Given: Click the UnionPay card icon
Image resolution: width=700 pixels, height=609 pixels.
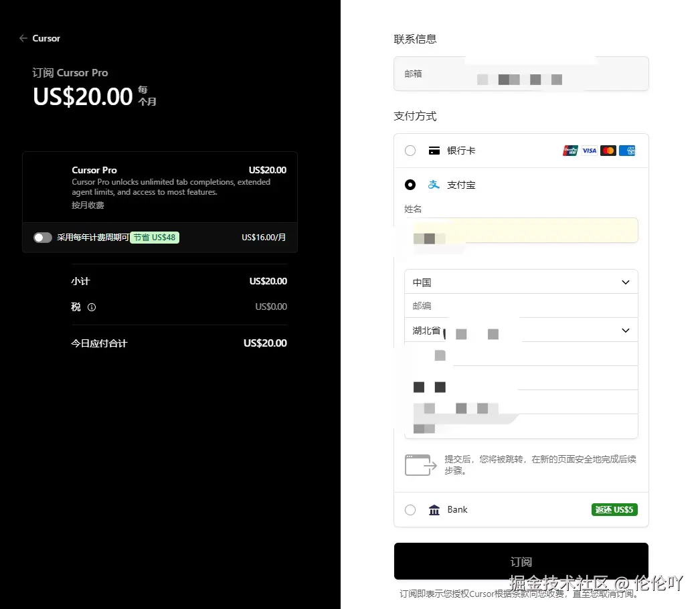Looking at the screenshot, I should pos(570,150).
